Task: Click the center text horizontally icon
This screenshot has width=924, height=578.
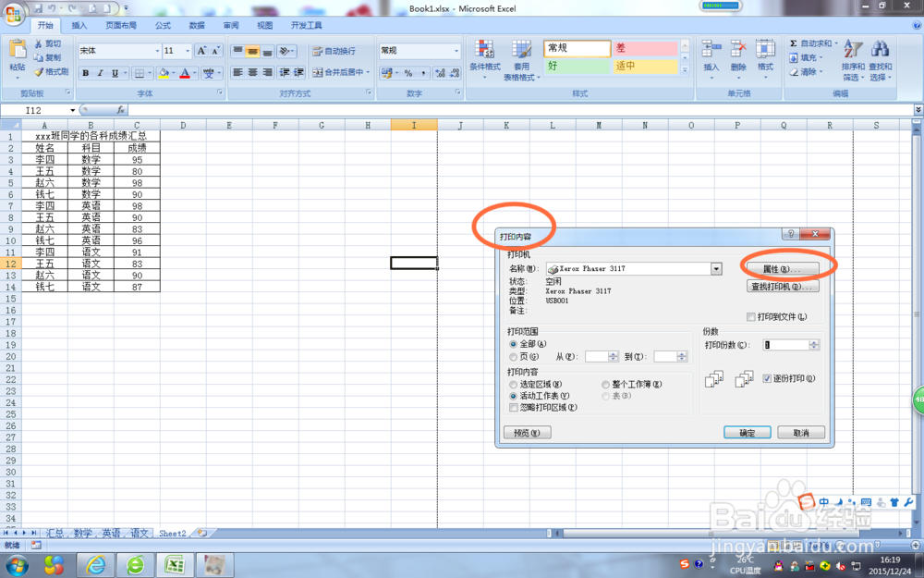Action: [252, 72]
